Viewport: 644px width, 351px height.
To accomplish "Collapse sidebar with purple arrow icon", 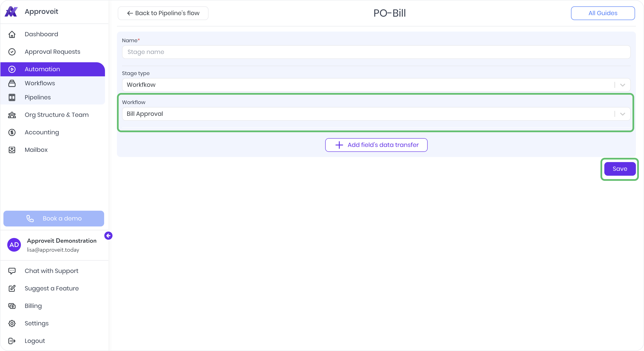I will click(x=108, y=236).
